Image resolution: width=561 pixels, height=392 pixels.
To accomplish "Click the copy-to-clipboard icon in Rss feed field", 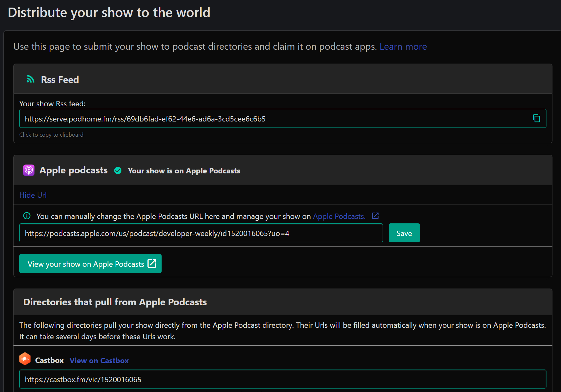I will (x=536, y=118).
